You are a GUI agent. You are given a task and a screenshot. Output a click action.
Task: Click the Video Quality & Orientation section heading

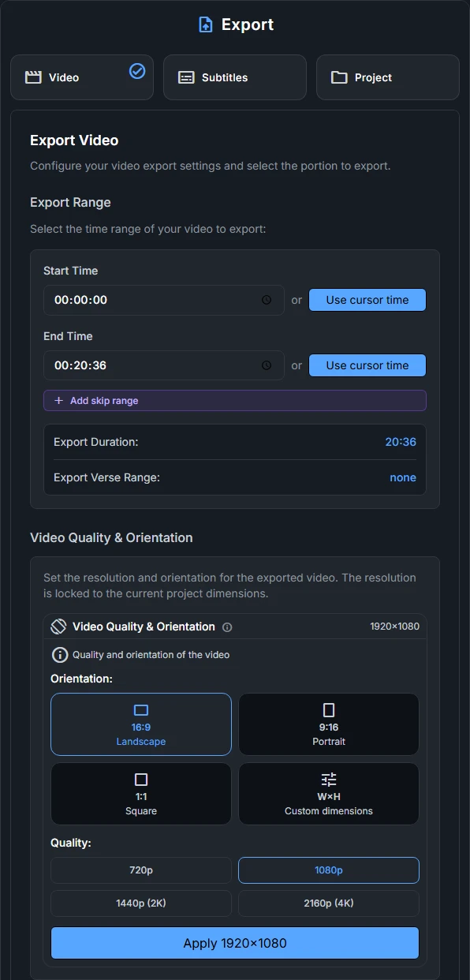(x=111, y=537)
